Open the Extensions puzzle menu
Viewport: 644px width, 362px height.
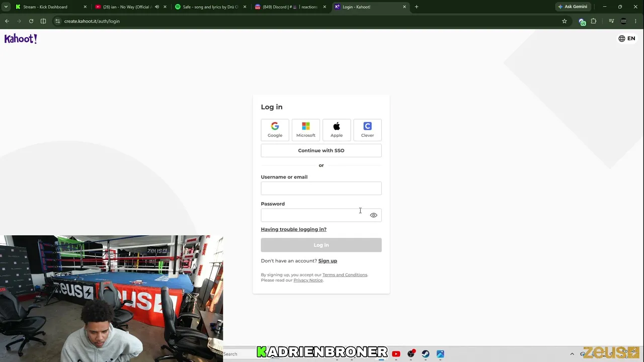pyautogui.click(x=594, y=21)
